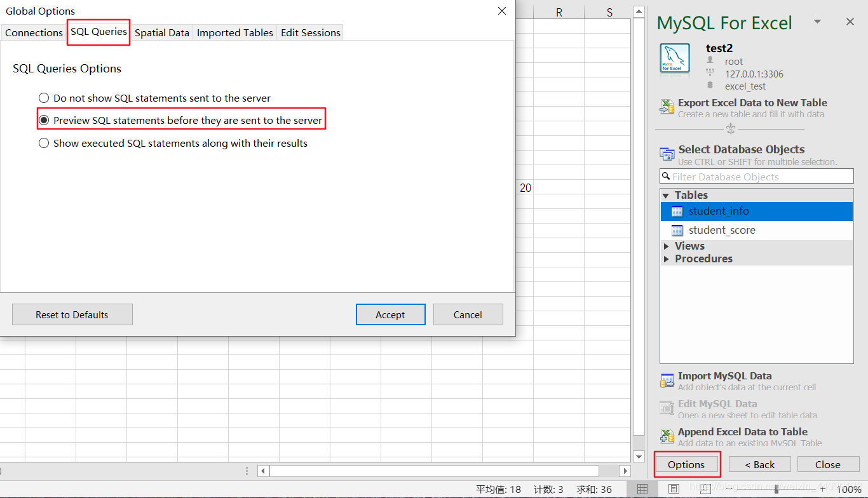Click the student_score table icon

tap(677, 230)
